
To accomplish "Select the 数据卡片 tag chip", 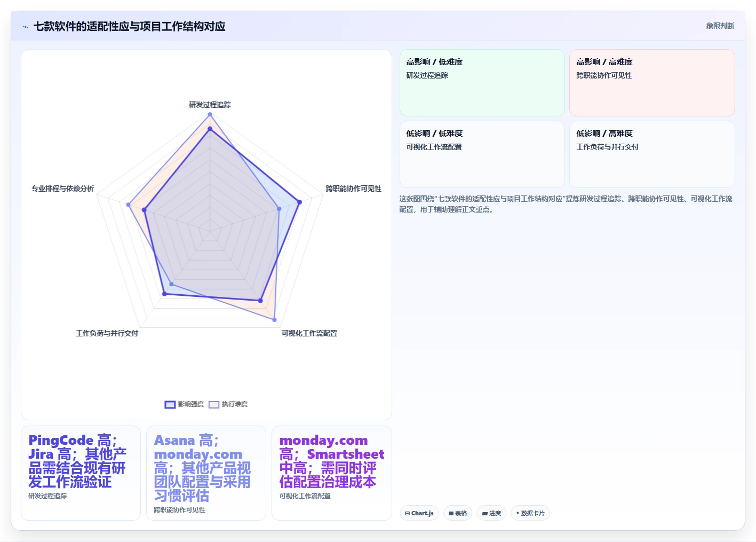I will [530, 513].
